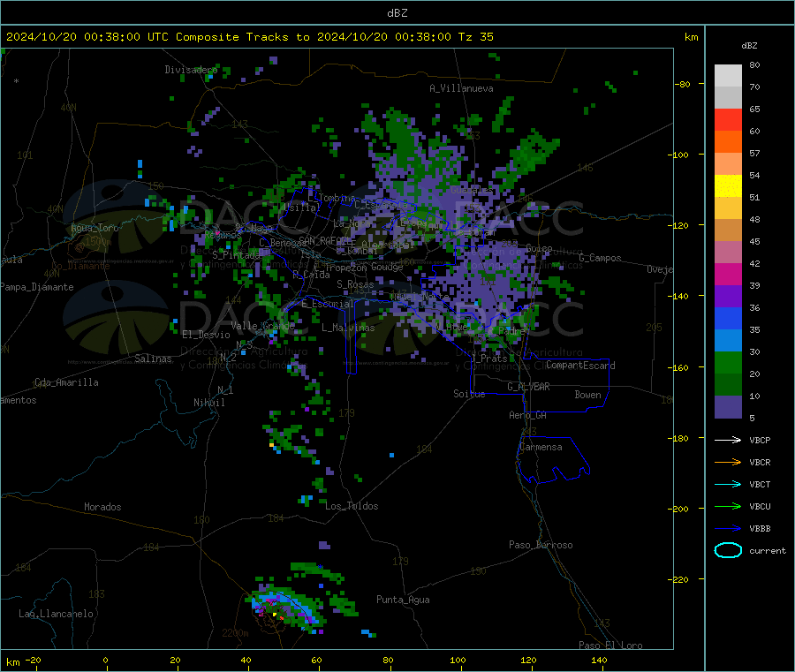Viewport: 795px width, 672px height.
Task: Click the -80 km axis tick label
Action: click(683, 84)
